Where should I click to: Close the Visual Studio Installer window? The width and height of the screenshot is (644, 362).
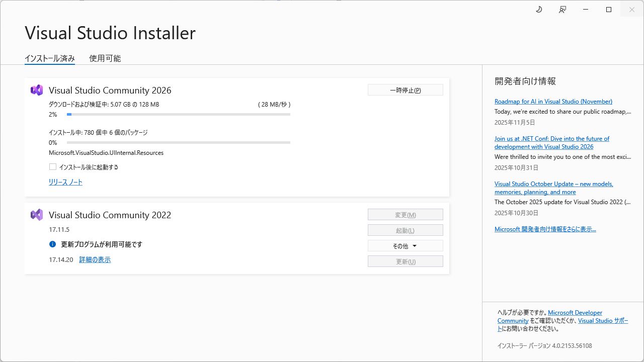tap(632, 10)
